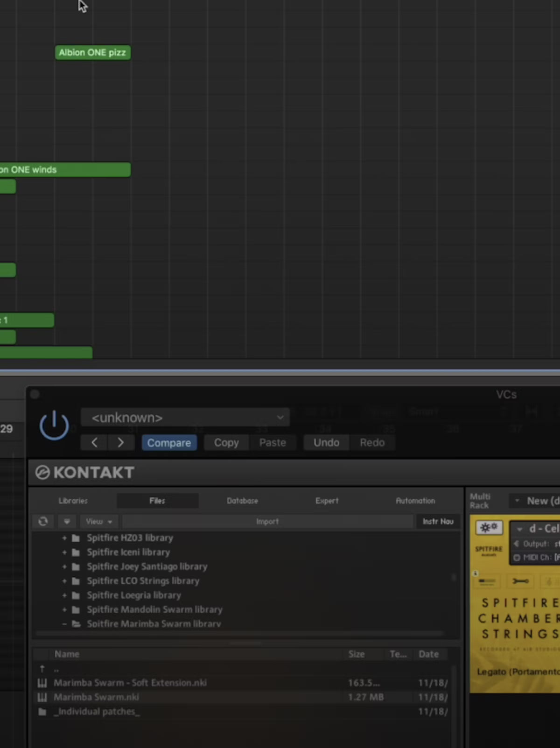
Task: Open instrument options gear icon
Action: [x=488, y=528]
